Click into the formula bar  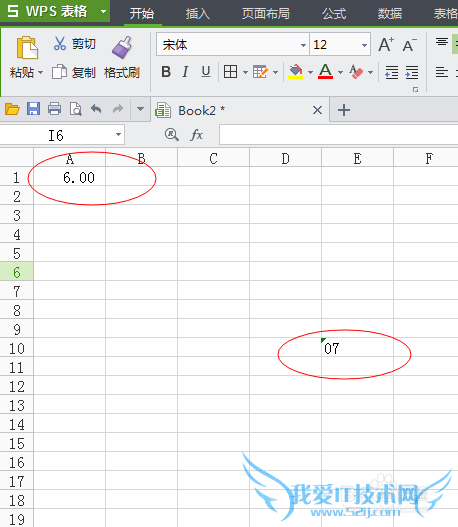coord(339,135)
